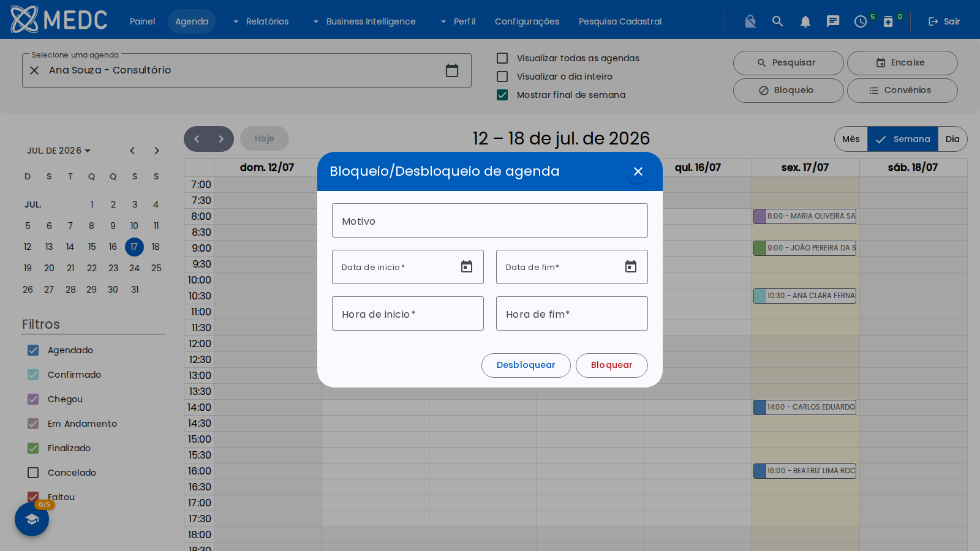Toggle the Finalizado filter checkbox
Viewport: 980px width, 551px height.
(33, 448)
